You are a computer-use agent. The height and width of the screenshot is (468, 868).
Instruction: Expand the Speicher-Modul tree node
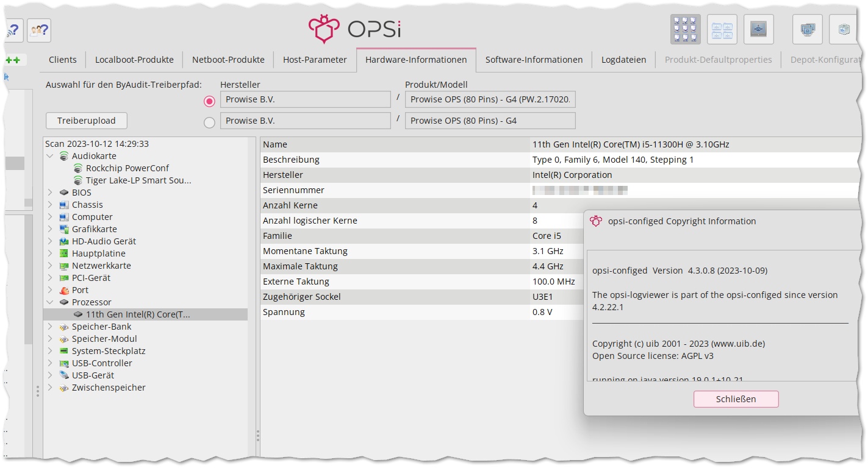(50, 339)
